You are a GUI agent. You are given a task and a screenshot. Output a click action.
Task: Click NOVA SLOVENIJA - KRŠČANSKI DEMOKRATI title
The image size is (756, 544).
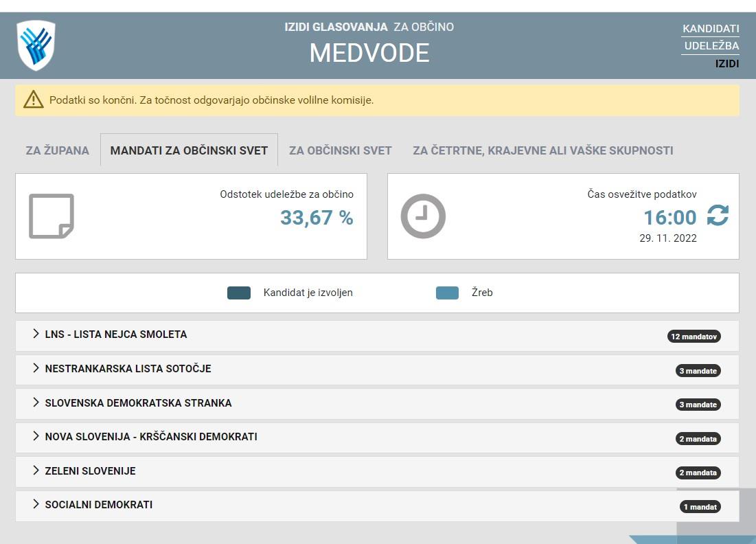(151, 436)
